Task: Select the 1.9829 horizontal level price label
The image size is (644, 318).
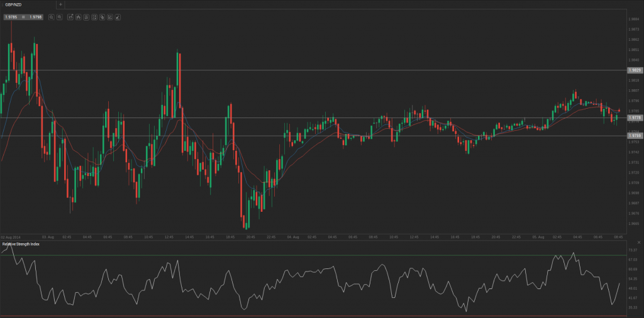Action: (635, 70)
